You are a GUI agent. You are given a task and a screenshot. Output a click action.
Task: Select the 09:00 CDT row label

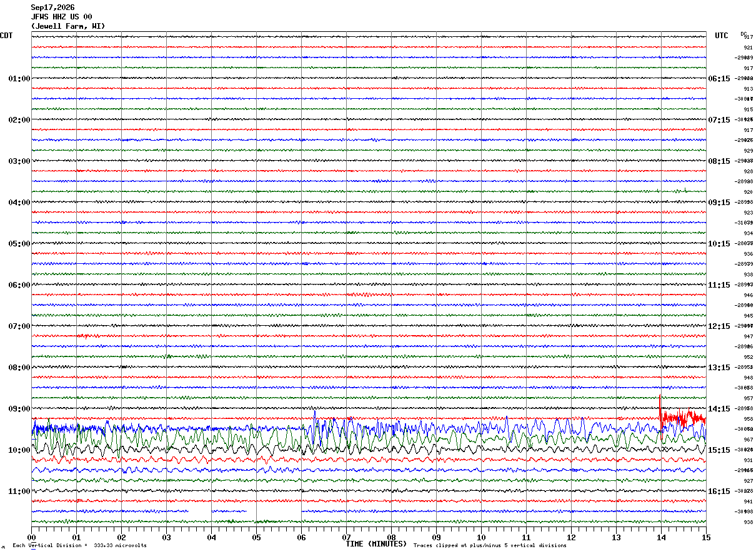pyautogui.click(x=19, y=409)
